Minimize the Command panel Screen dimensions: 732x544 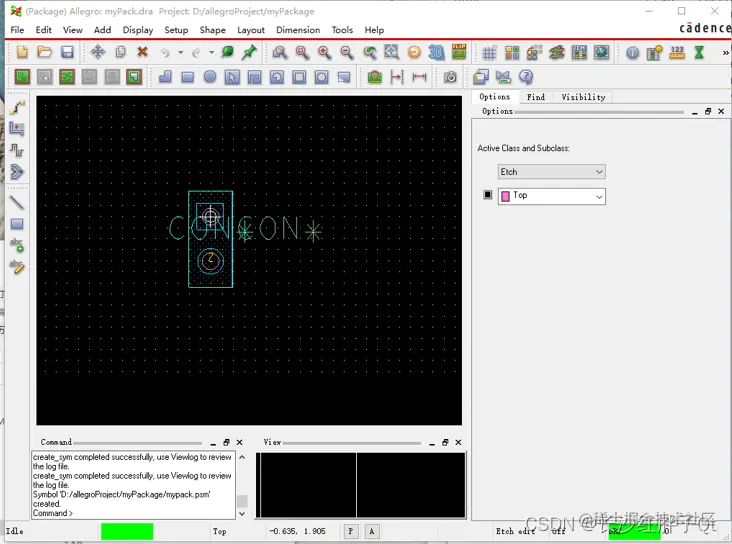tap(213, 443)
